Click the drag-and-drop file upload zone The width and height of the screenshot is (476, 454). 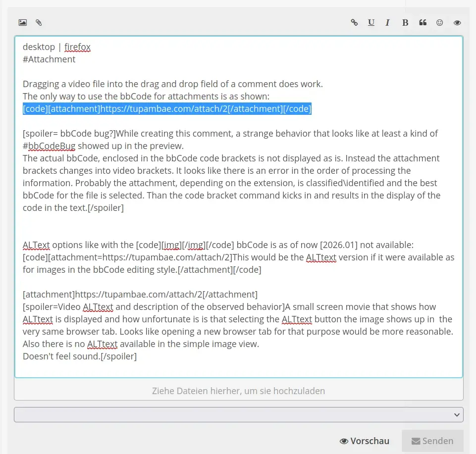[x=238, y=391]
